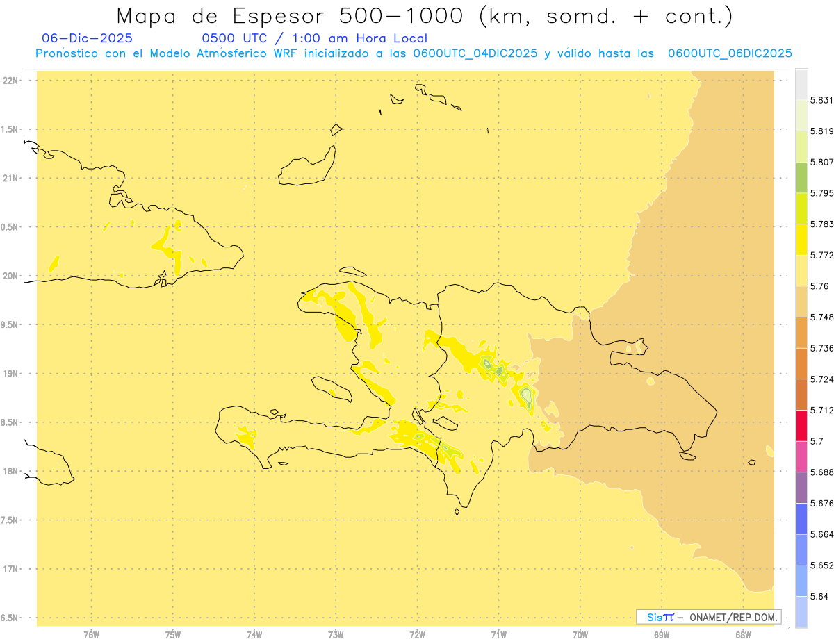This screenshot has height=644, width=834.
Task: Click the '17N' latitude label
Action: click(10, 569)
